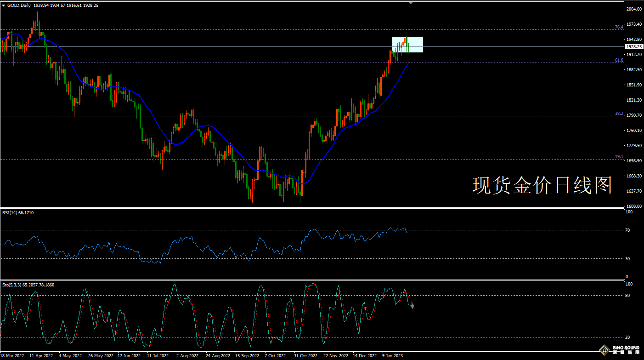Viewport: 644px width, 360px height.
Task: Click the current price tag 1928.25
Action: pos(634,46)
